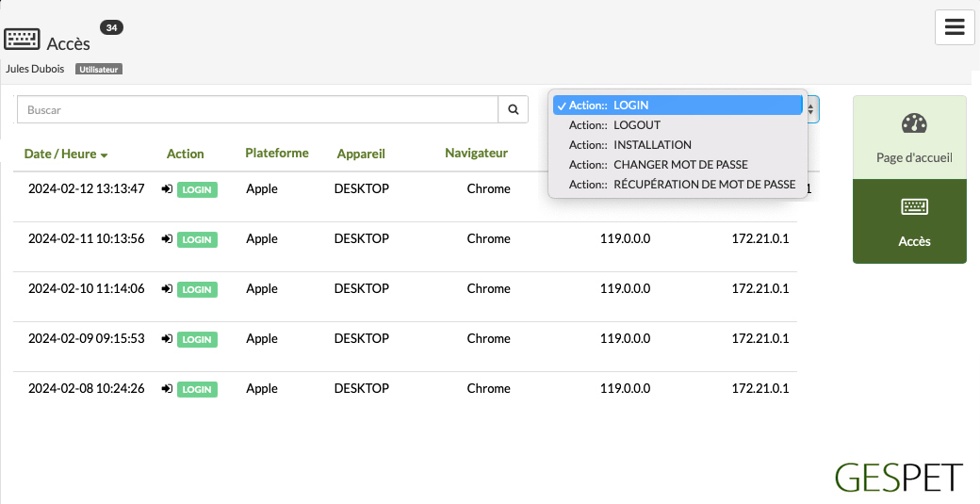
Task: Click the search magnifier icon
Action: coord(514,110)
